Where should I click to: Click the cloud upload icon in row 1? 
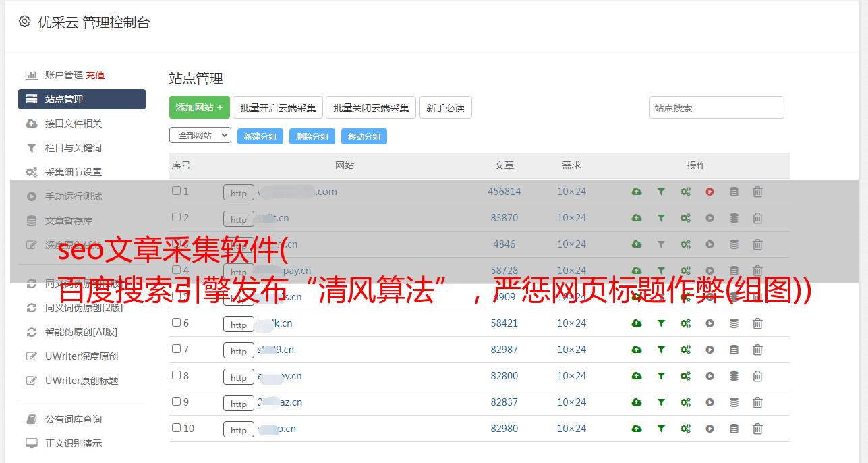click(x=637, y=192)
